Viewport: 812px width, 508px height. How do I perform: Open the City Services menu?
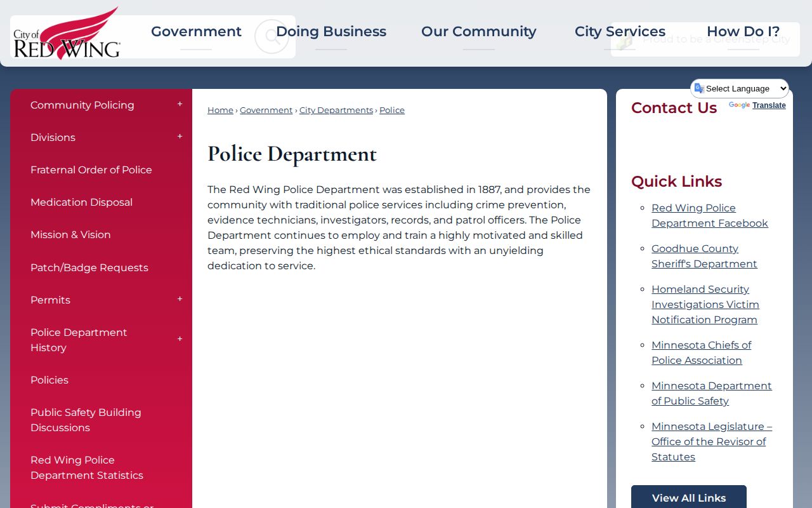(620, 32)
